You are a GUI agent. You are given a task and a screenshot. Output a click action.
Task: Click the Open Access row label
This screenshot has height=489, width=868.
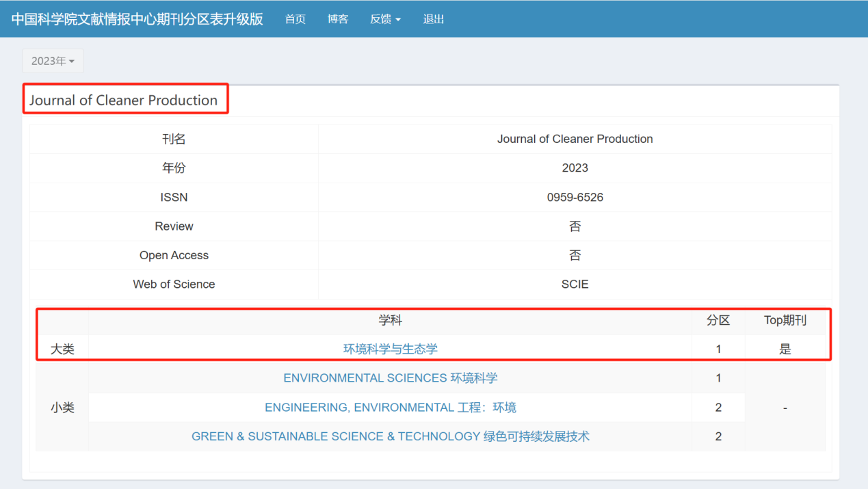174,255
